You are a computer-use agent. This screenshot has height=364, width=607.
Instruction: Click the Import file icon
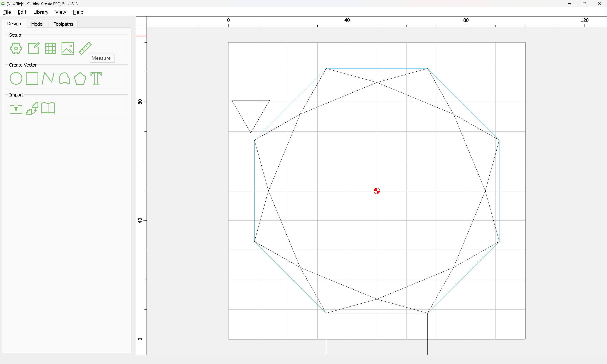[16, 108]
